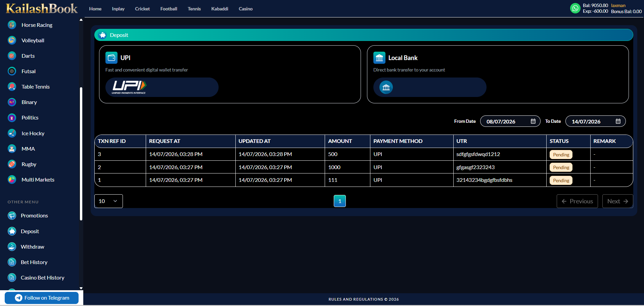The height and width of the screenshot is (306, 644).
Task: Click sidebar scroll-up arrow
Action: click(81, 20)
